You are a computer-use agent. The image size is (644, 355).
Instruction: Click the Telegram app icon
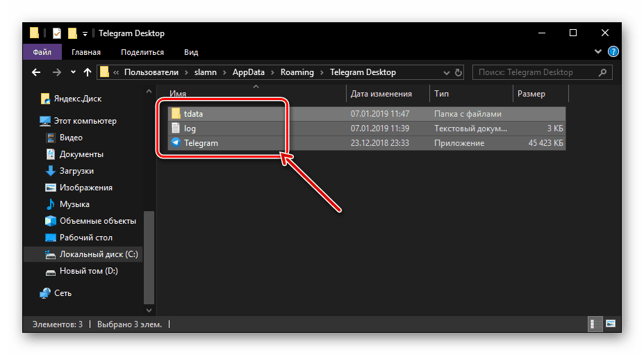tap(176, 142)
